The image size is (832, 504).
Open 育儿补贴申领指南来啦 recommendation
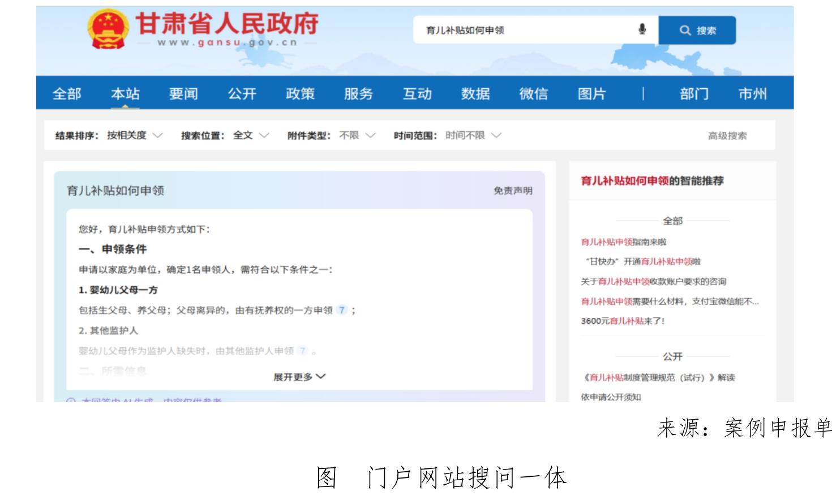click(x=624, y=242)
